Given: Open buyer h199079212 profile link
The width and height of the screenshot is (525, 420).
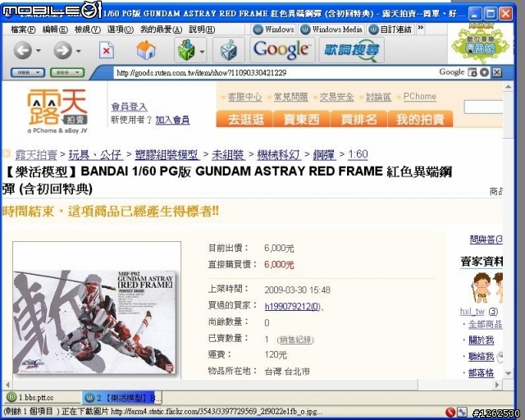Looking at the screenshot, I should point(292,307).
